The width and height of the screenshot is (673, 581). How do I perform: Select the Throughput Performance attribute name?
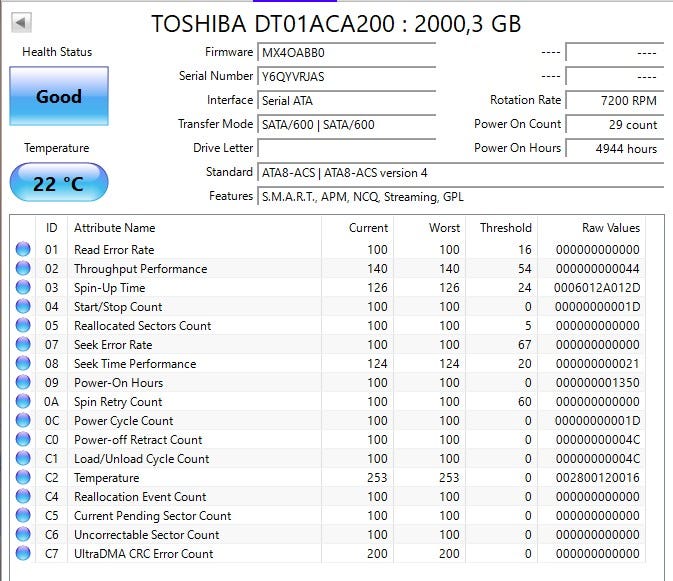pyautogui.click(x=140, y=269)
